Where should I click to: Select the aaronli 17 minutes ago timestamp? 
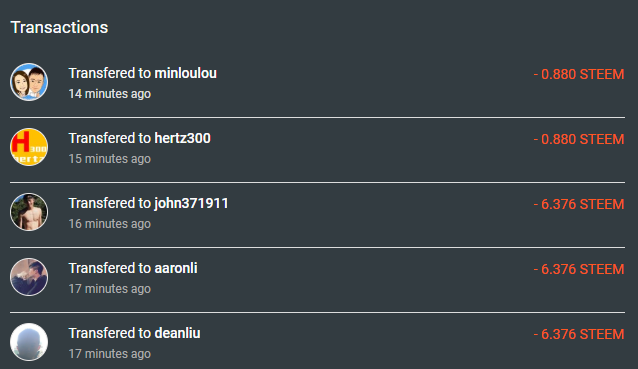click(110, 289)
